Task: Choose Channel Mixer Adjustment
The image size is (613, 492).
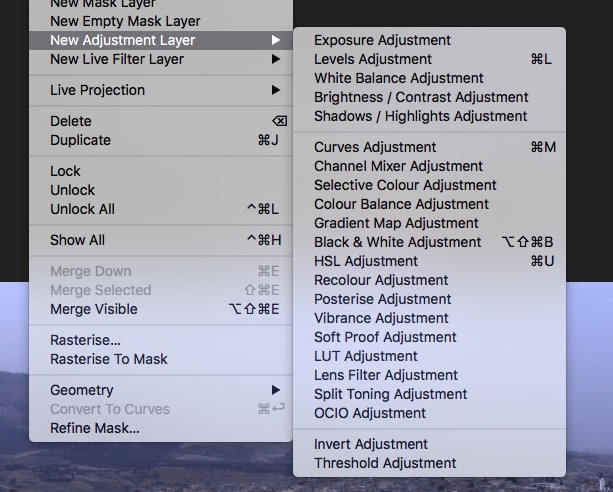Action: tap(429, 166)
